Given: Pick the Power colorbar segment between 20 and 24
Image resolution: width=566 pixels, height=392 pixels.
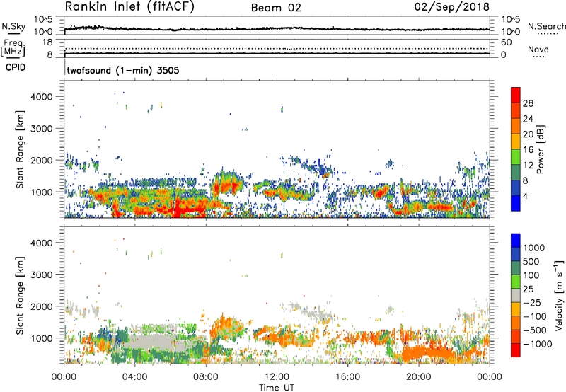Looking at the screenshot, I should [x=516, y=126].
